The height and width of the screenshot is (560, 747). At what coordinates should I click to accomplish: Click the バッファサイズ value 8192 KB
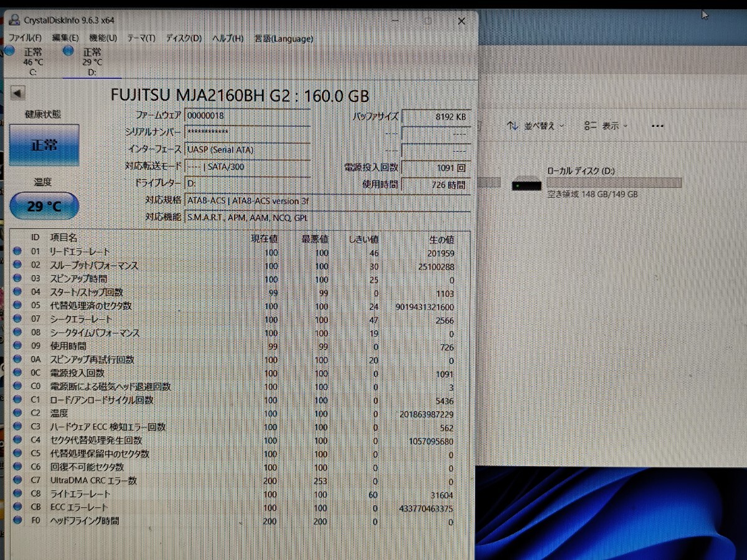436,116
